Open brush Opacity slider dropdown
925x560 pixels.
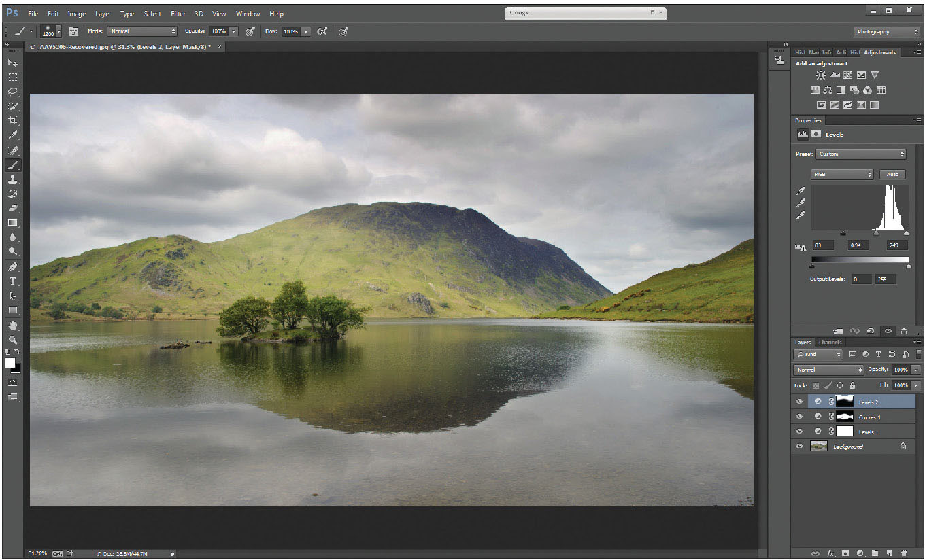coord(233,31)
